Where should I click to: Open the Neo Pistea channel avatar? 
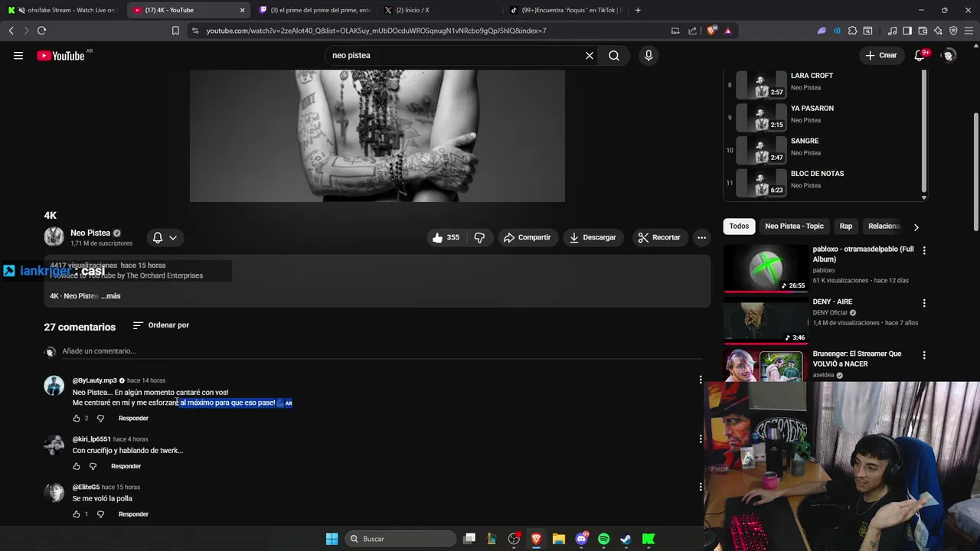click(54, 237)
